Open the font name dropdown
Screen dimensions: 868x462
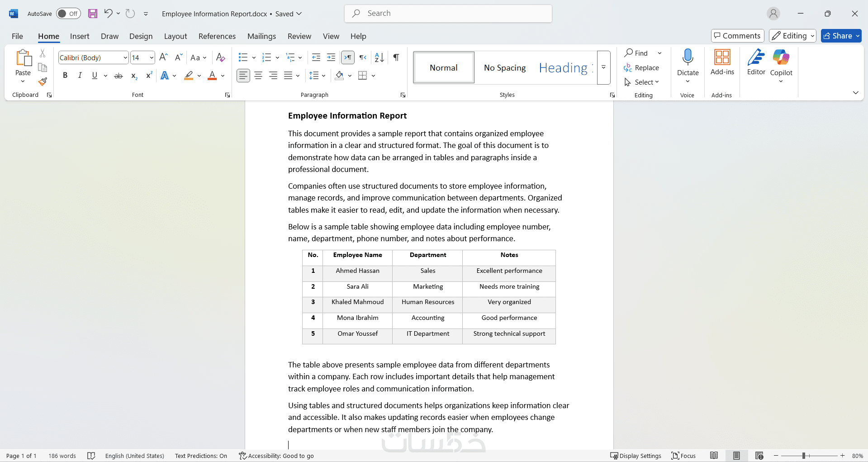pyautogui.click(x=125, y=58)
